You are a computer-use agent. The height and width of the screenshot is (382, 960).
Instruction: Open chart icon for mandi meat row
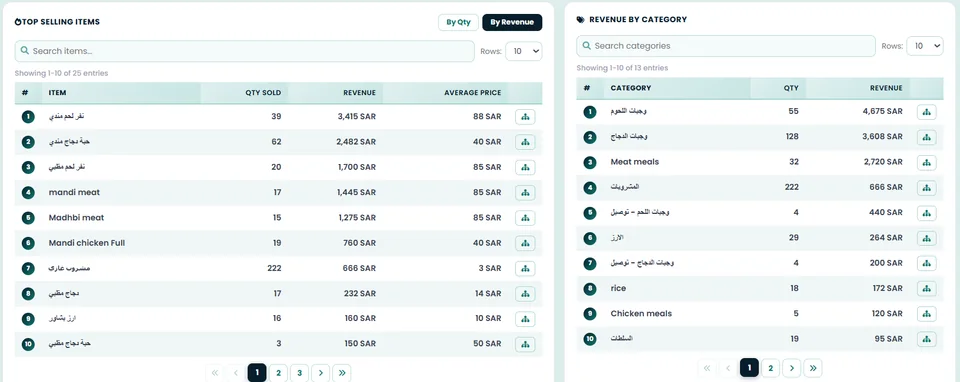pyautogui.click(x=525, y=193)
